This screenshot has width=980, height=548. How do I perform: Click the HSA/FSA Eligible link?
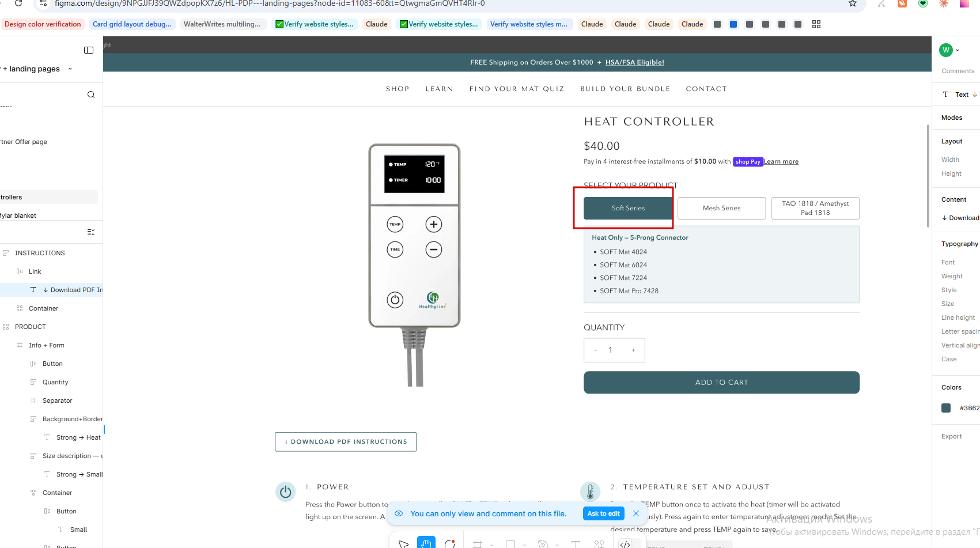[x=634, y=62]
